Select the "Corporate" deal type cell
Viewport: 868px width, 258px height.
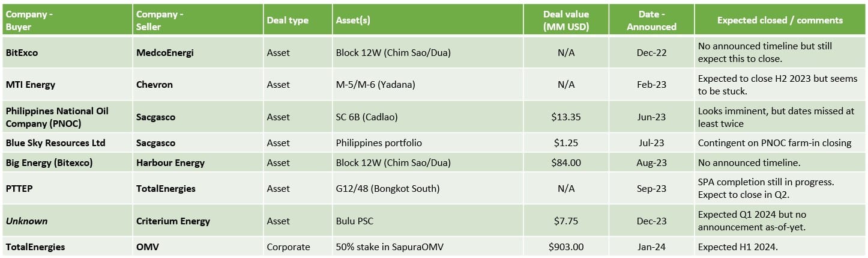coord(288,247)
